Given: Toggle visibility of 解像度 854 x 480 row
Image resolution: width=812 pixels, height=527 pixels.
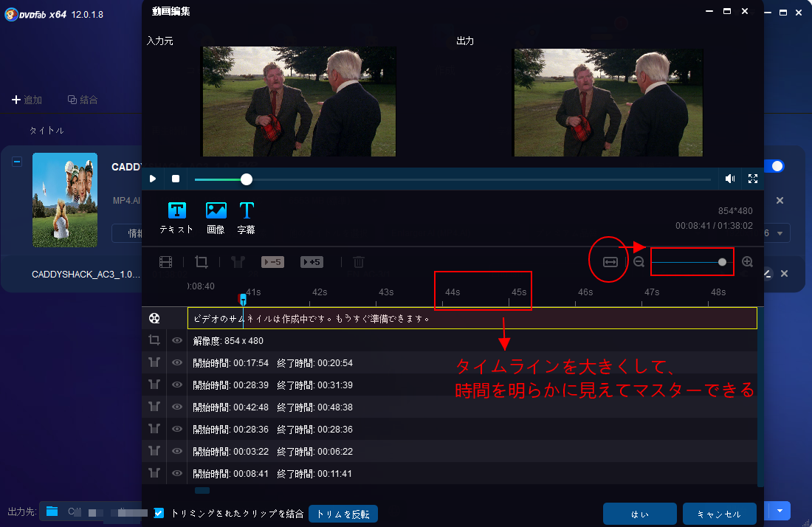Looking at the screenshot, I should [177, 340].
